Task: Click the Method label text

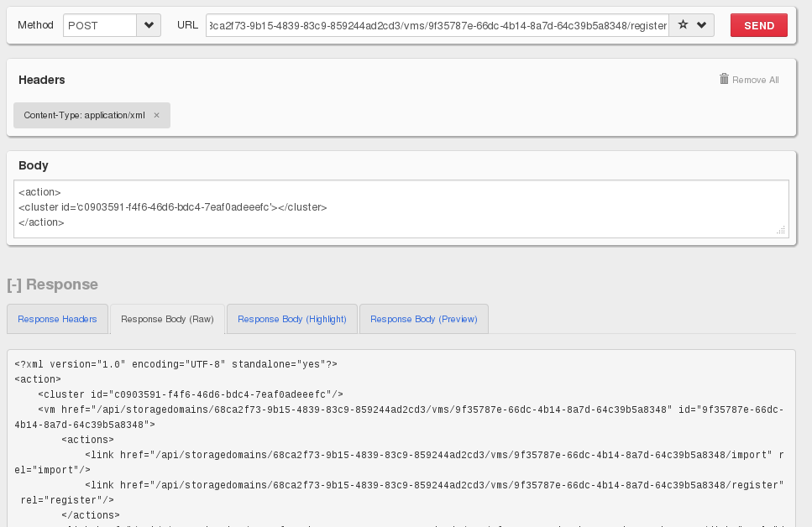Action: click(35, 25)
